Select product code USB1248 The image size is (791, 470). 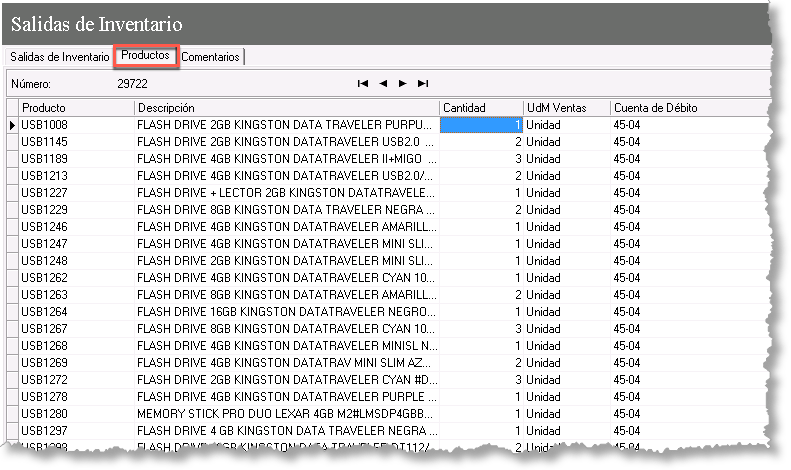[x=44, y=261]
